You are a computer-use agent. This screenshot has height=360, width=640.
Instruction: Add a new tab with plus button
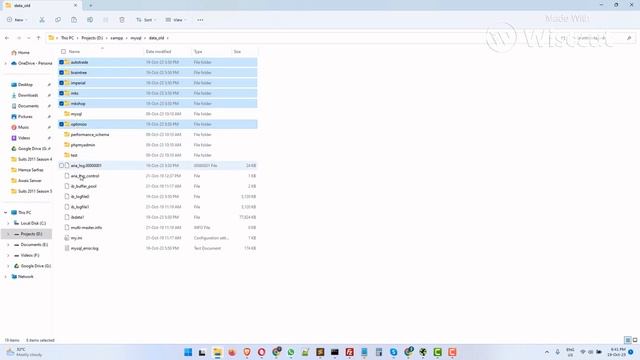point(91,5)
